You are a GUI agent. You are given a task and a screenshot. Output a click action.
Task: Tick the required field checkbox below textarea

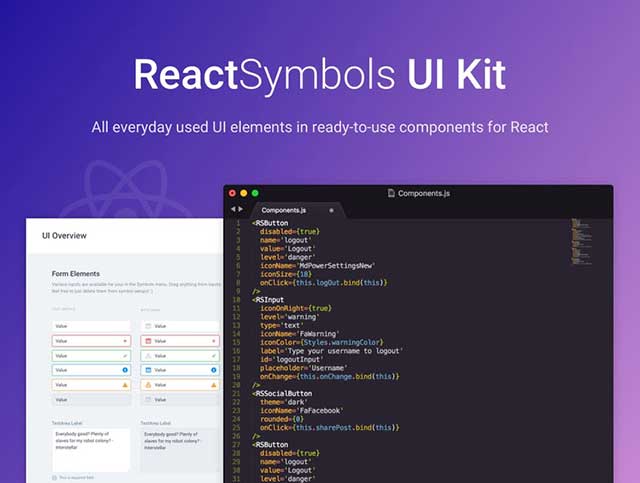54,478
